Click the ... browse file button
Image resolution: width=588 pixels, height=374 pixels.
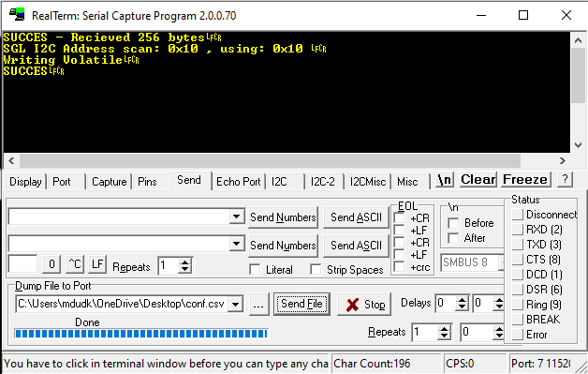click(258, 304)
